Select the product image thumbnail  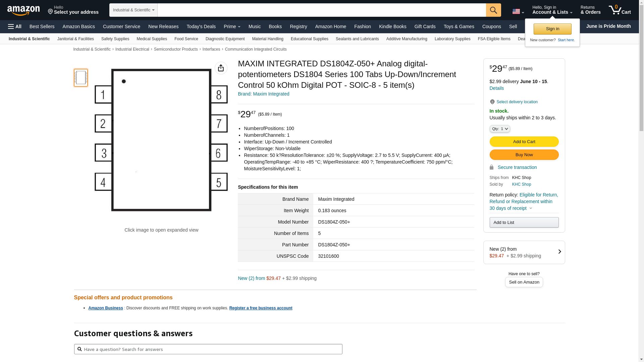point(81,78)
